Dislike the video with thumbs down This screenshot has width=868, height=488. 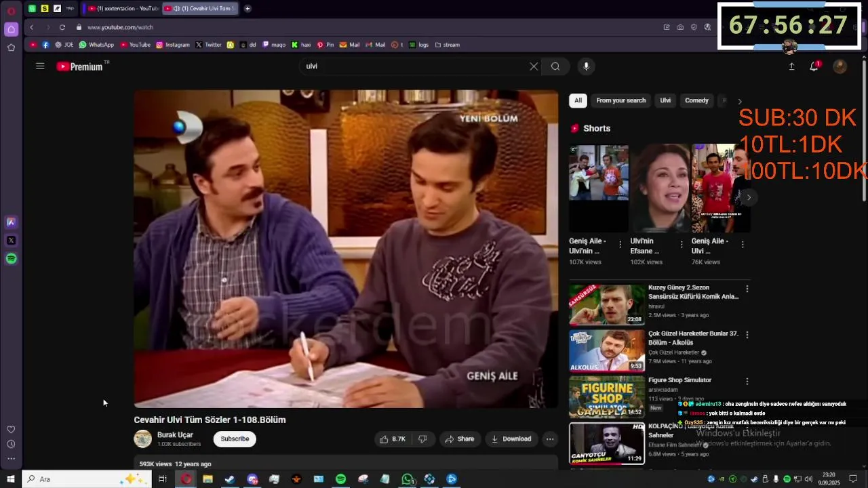[x=422, y=439]
